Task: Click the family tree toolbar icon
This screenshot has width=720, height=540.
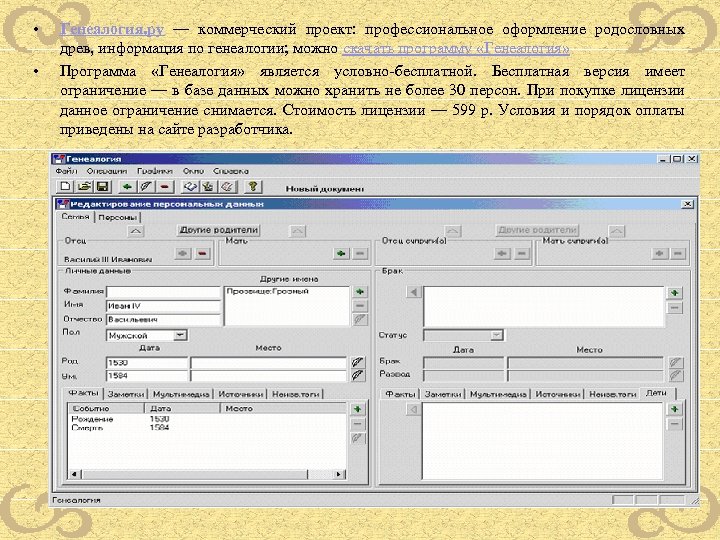Action: (208, 186)
